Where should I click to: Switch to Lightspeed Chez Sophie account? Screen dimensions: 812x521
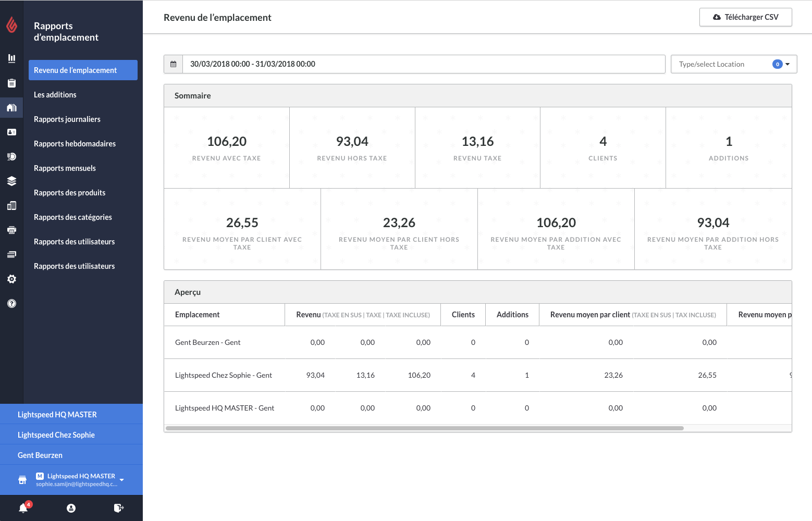coord(56,435)
